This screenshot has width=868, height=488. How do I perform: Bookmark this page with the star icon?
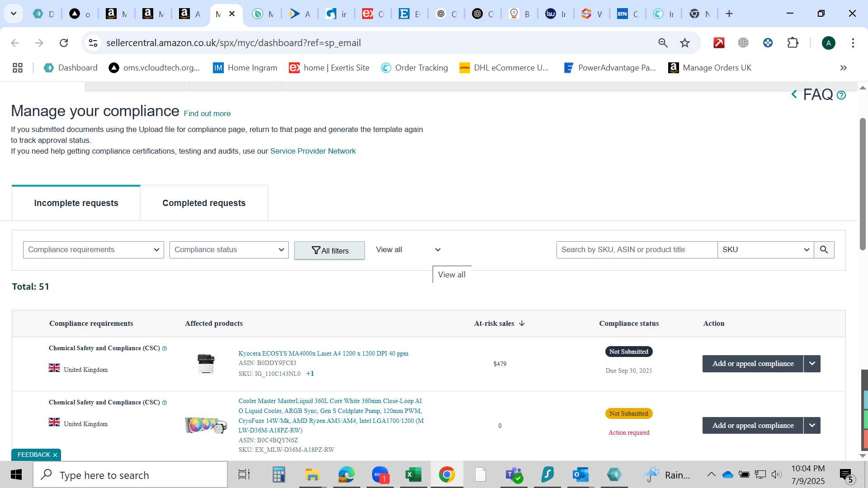coord(685,43)
